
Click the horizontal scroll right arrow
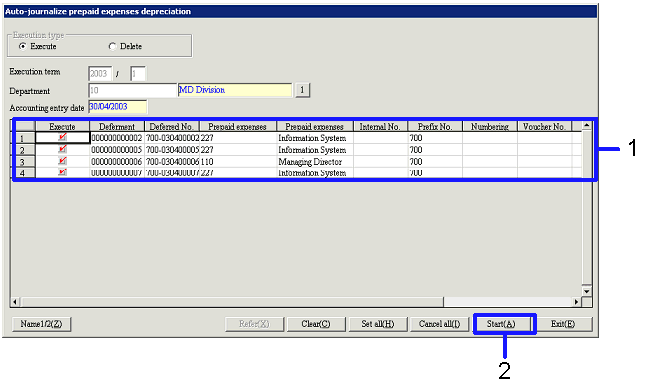pyautogui.click(x=577, y=302)
